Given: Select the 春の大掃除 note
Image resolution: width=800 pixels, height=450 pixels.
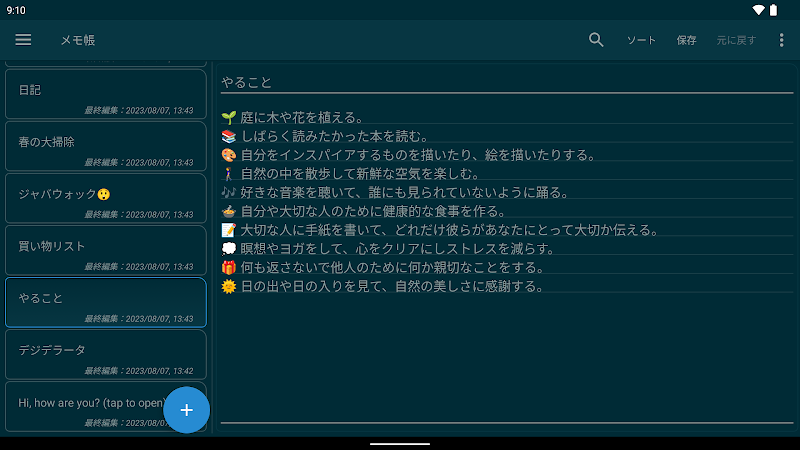Looking at the screenshot, I should [x=105, y=147].
